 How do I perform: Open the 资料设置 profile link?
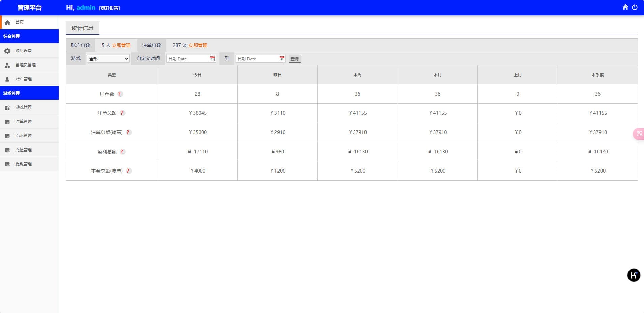[x=110, y=8]
